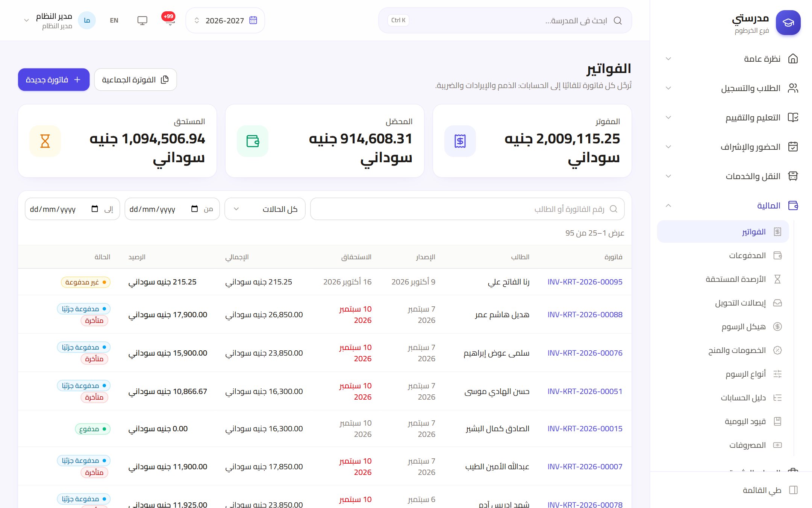Click the hourglass icon in المستحق card
812x508 pixels.
45,141
